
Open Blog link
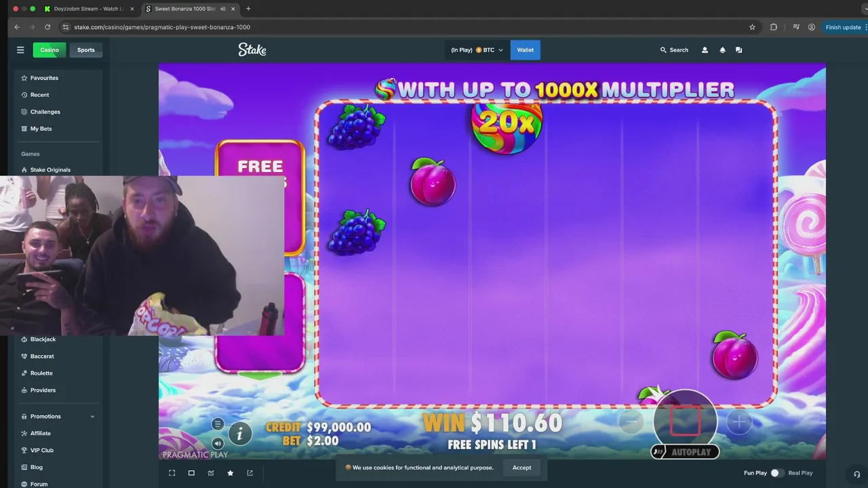[37, 467]
